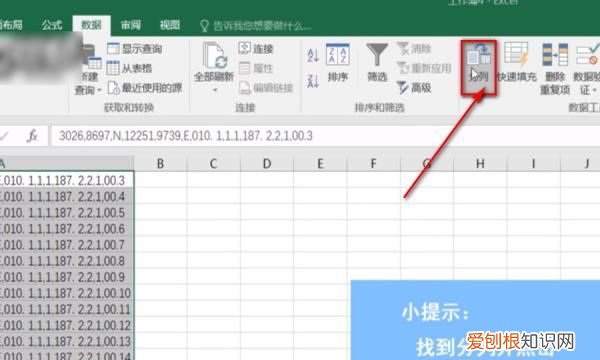Viewport: 600px width, 360px height.
Task: Click the 属性 button
Action: 256,68
